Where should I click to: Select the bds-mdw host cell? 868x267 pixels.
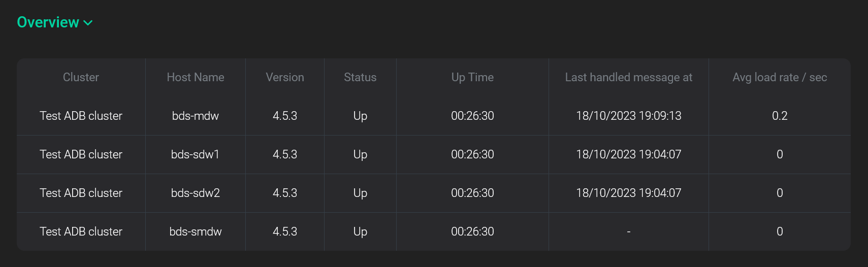tap(196, 116)
